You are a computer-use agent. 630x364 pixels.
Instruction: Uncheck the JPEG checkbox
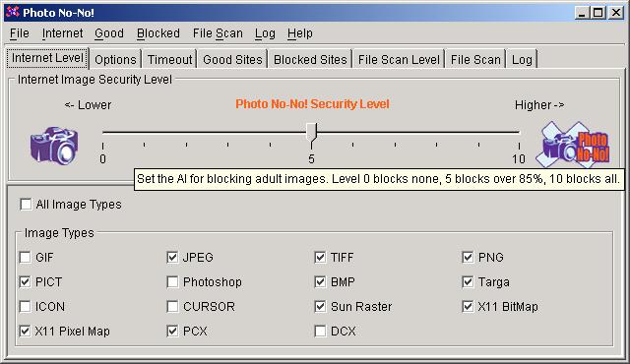172,257
